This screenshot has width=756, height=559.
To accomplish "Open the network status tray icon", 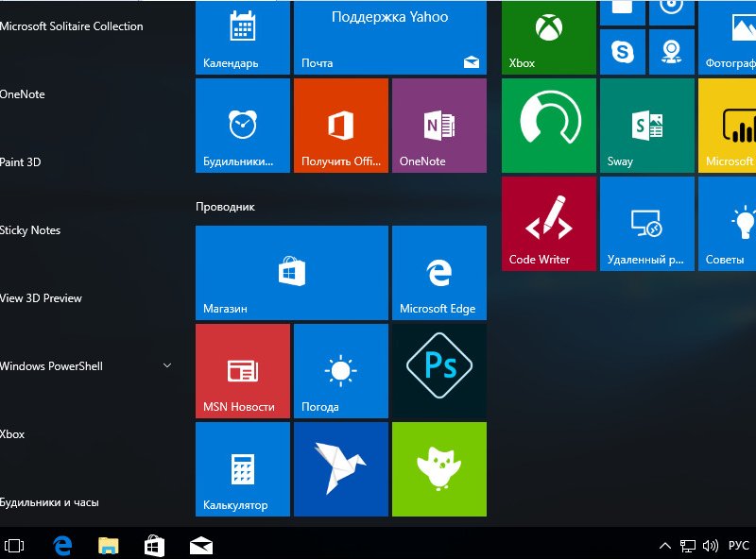I will pyautogui.click(x=688, y=546).
